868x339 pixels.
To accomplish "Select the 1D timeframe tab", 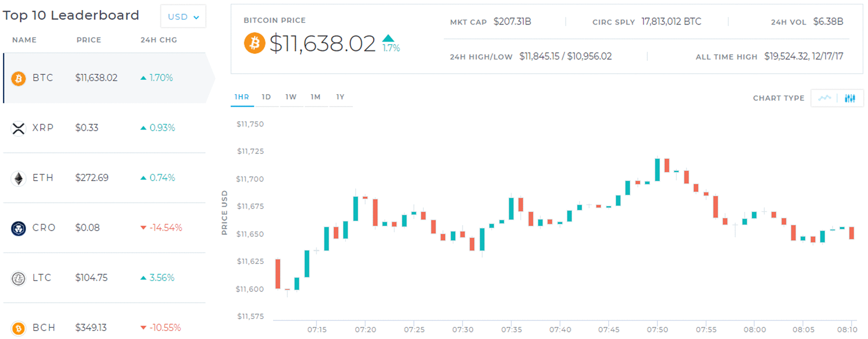I will tap(266, 97).
